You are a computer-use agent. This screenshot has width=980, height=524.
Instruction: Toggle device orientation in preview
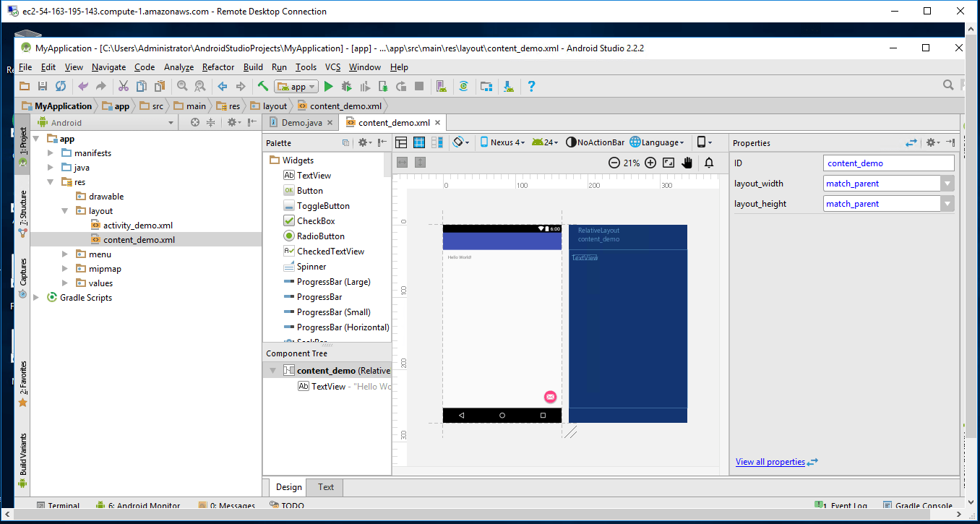701,142
